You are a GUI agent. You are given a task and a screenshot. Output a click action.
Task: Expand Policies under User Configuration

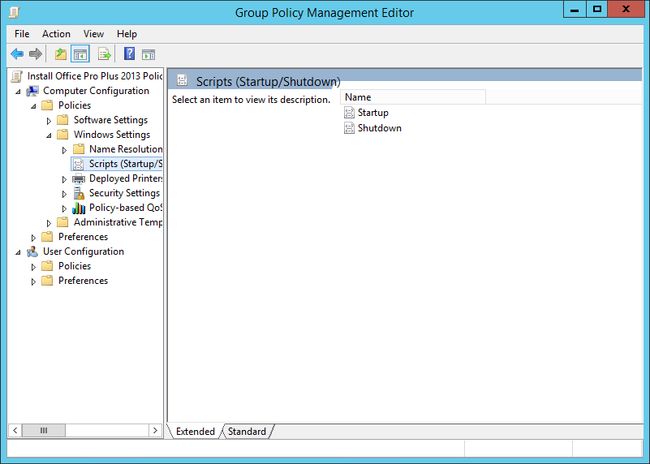pyautogui.click(x=33, y=267)
